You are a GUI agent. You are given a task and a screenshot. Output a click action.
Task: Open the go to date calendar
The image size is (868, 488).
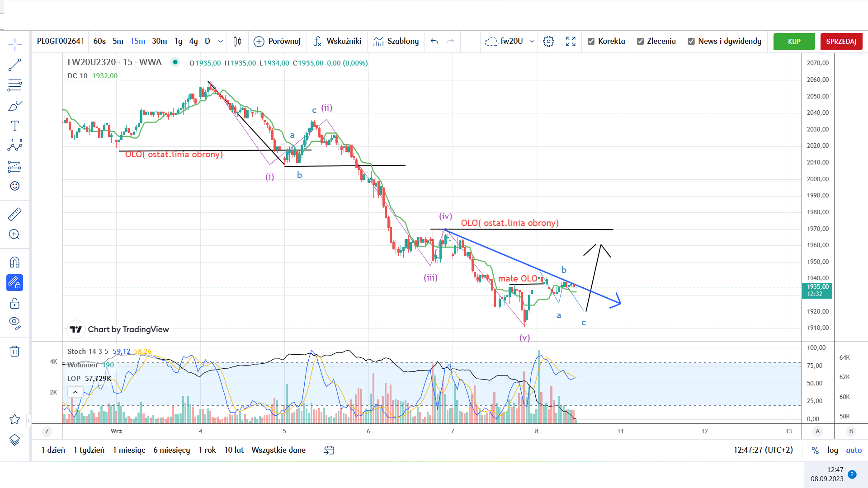tap(329, 450)
